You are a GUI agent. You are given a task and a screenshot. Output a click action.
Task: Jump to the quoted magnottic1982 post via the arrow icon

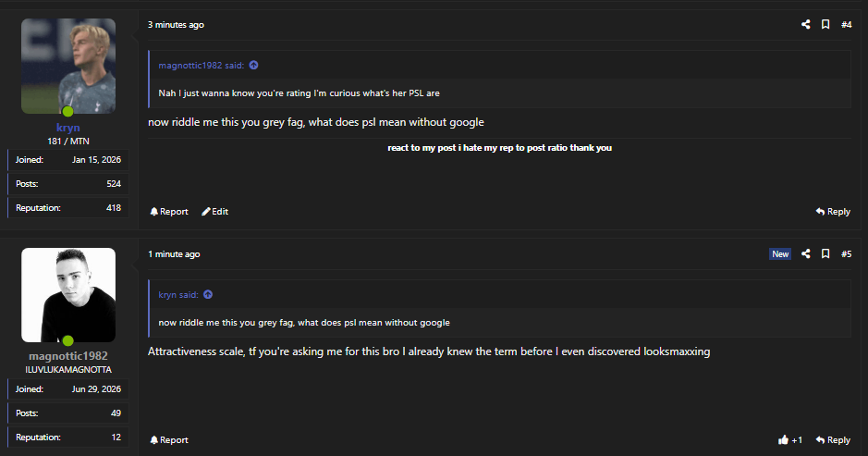tap(253, 66)
